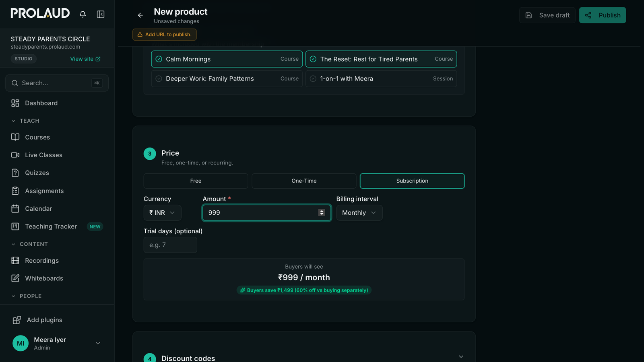This screenshot has height=362, width=644.
Task: Choose the Free pricing option
Action: pos(196,181)
